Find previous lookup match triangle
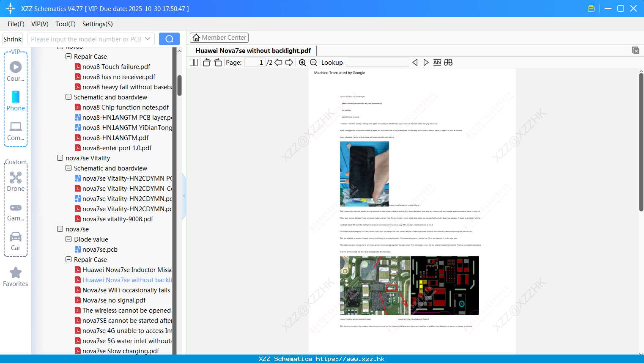Screen dimensions: 644x363 tap(415, 63)
